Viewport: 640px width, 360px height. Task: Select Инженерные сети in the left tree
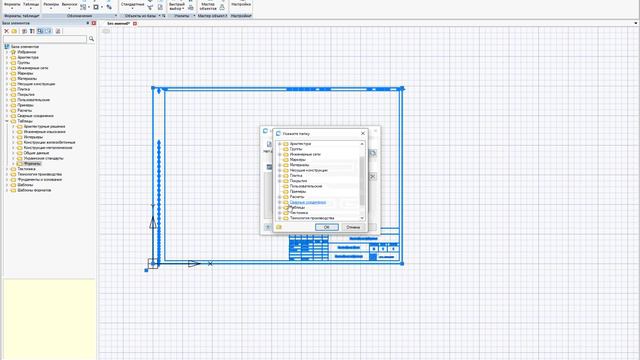[33, 68]
